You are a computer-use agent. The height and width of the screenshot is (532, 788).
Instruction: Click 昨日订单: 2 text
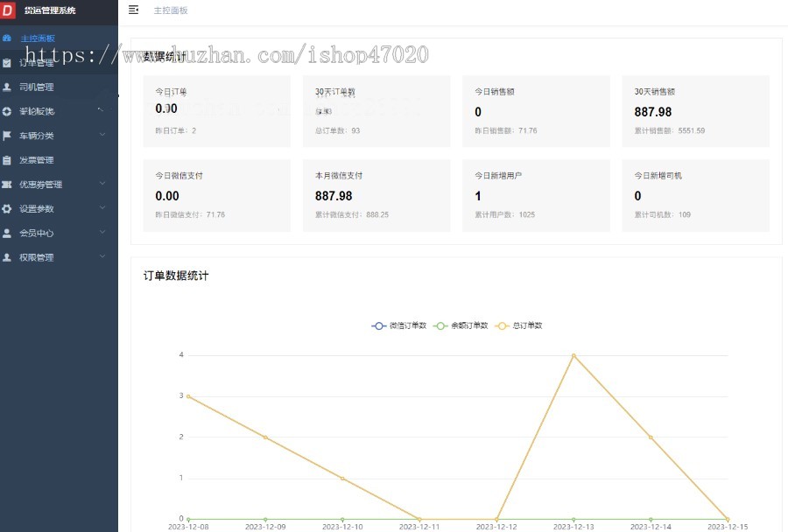(175, 130)
